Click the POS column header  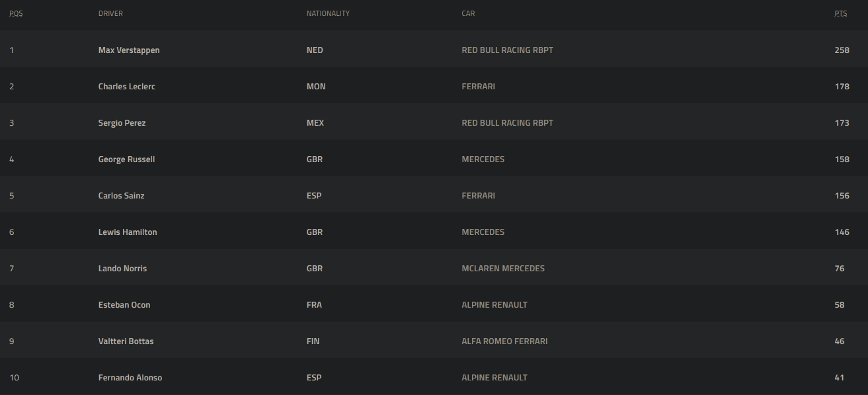[16, 13]
